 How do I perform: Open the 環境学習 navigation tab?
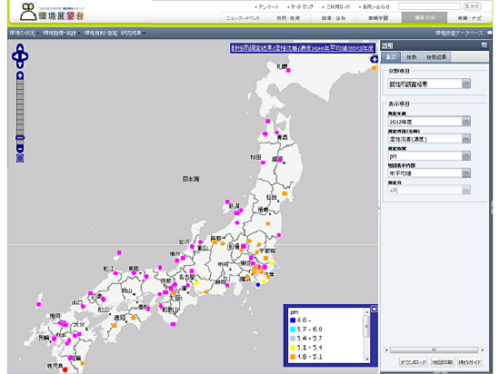(x=378, y=18)
